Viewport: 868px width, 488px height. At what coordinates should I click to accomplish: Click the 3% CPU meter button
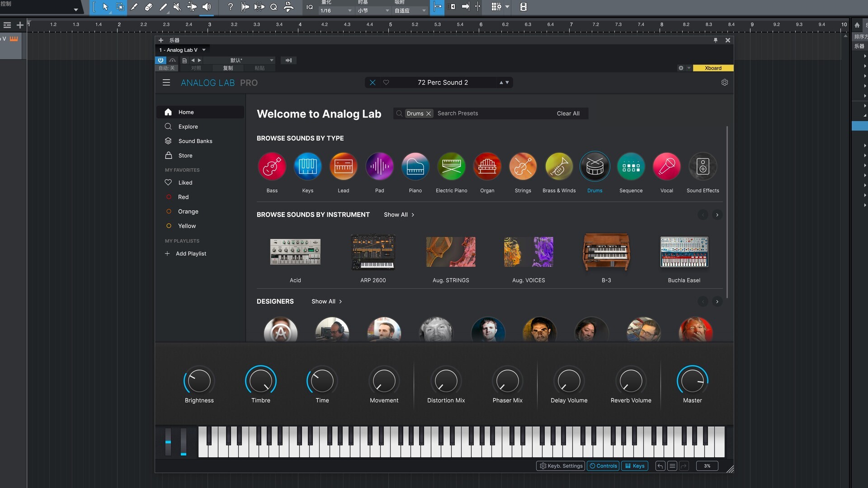pyautogui.click(x=707, y=466)
